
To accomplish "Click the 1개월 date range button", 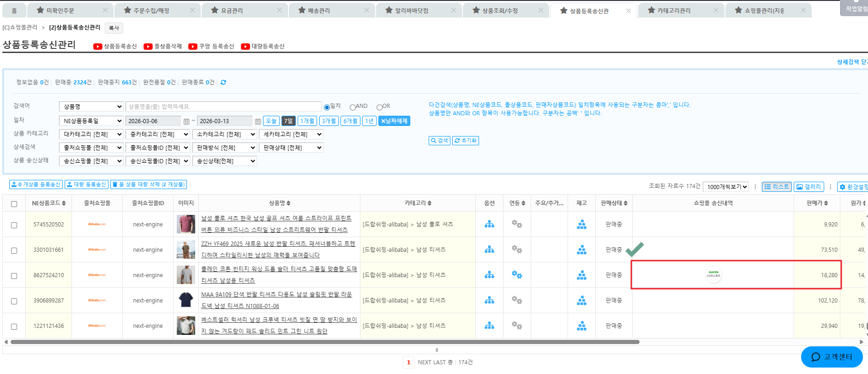I will click(x=307, y=121).
